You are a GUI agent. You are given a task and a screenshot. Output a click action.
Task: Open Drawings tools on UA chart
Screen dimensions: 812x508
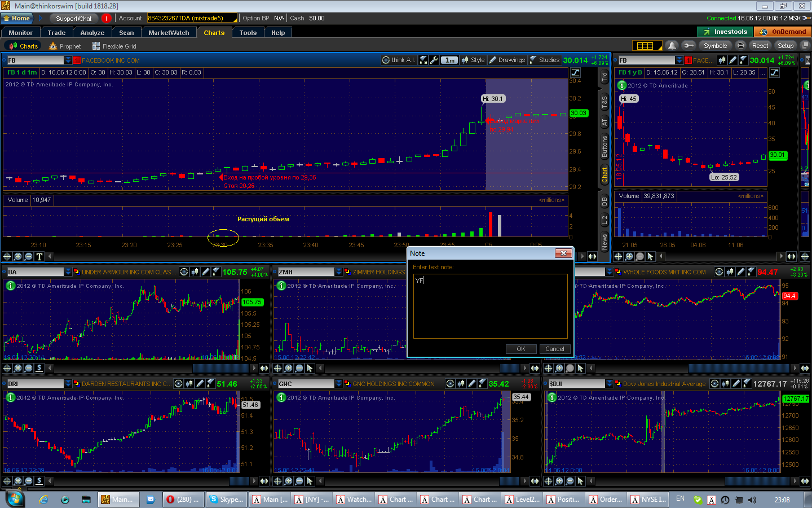(206, 272)
